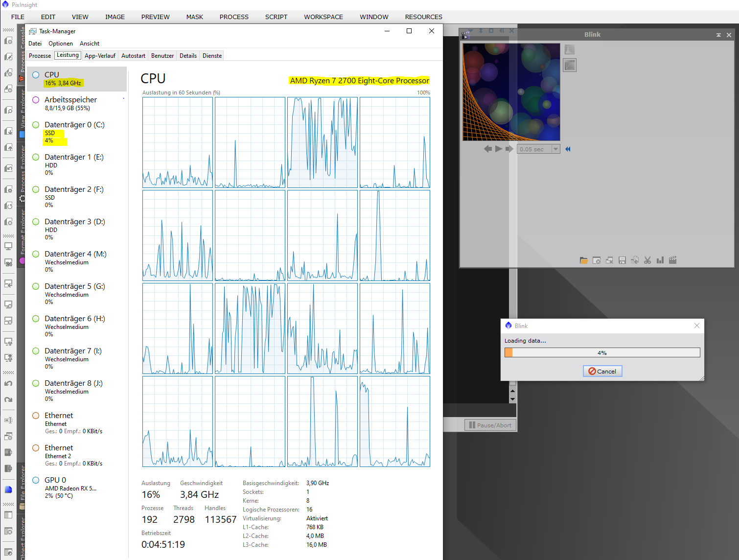
Task: Click the 24-bit display icon in left toolbar
Action: (8, 263)
